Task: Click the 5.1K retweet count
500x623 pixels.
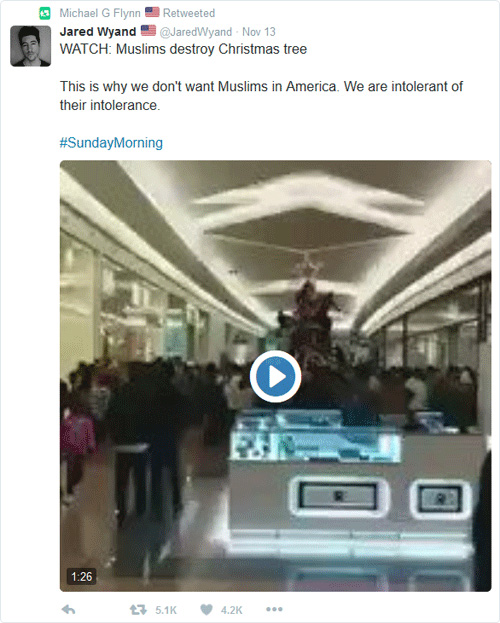Action: (166, 610)
